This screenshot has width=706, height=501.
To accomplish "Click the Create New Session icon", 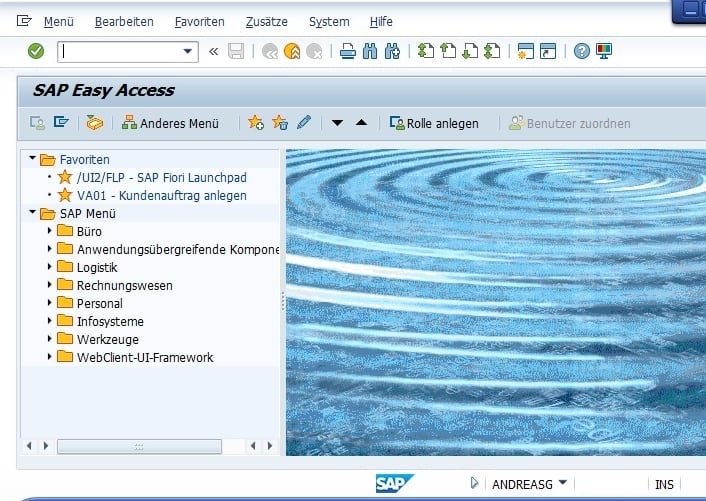I will coord(525,51).
